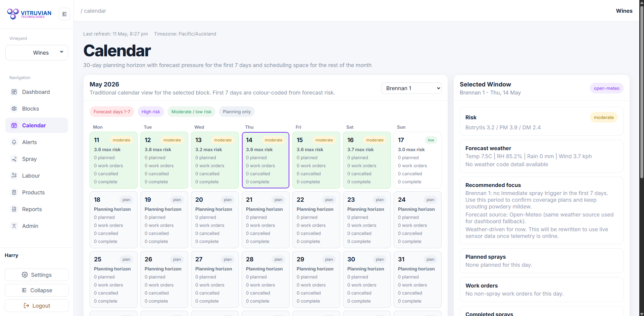Select day 20 planning horizon cell

coord(215,220)
